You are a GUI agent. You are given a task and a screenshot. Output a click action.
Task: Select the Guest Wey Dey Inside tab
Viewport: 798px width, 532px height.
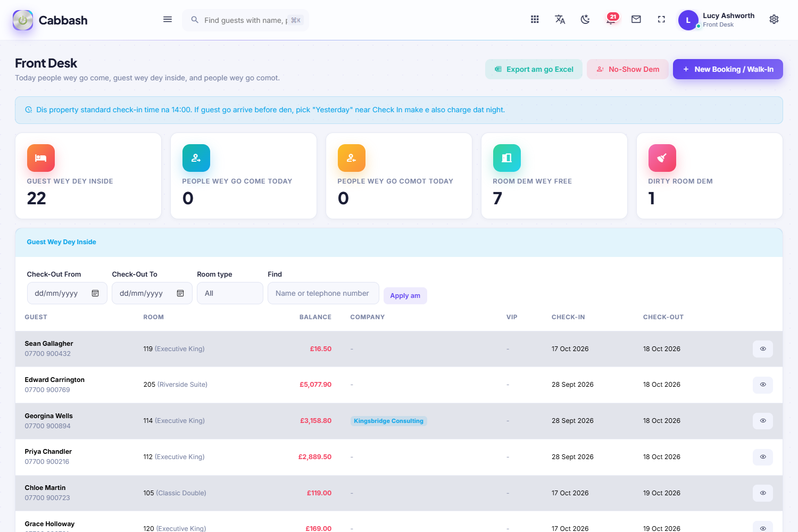coord(62,242)
